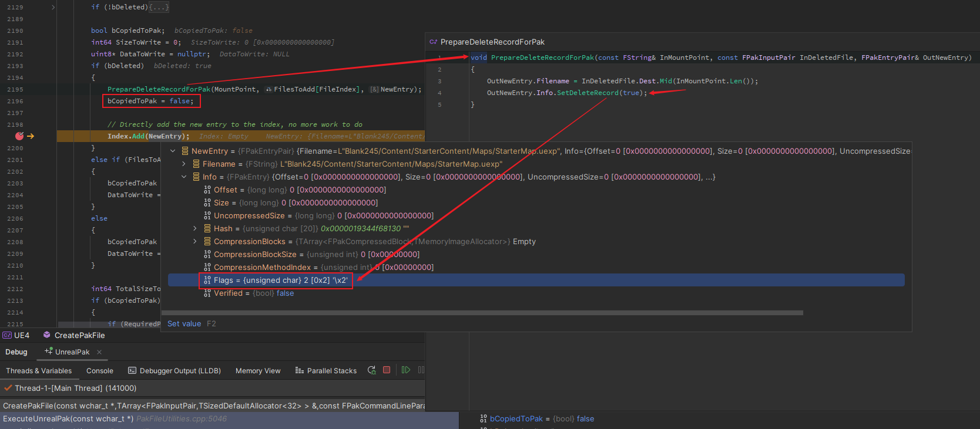Expand the Hash array node
Viewport: 980px width, 429px height.
coord(195,229)
